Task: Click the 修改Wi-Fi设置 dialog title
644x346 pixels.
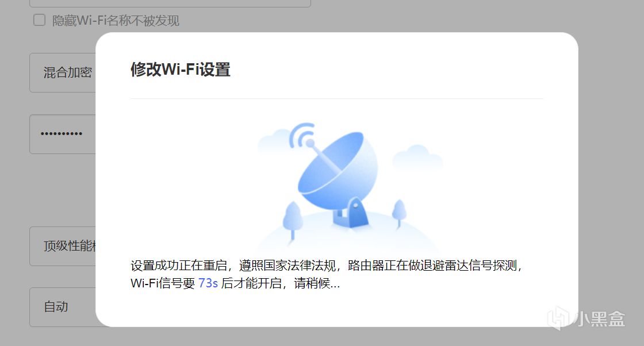Action: (x=181, y=70)
